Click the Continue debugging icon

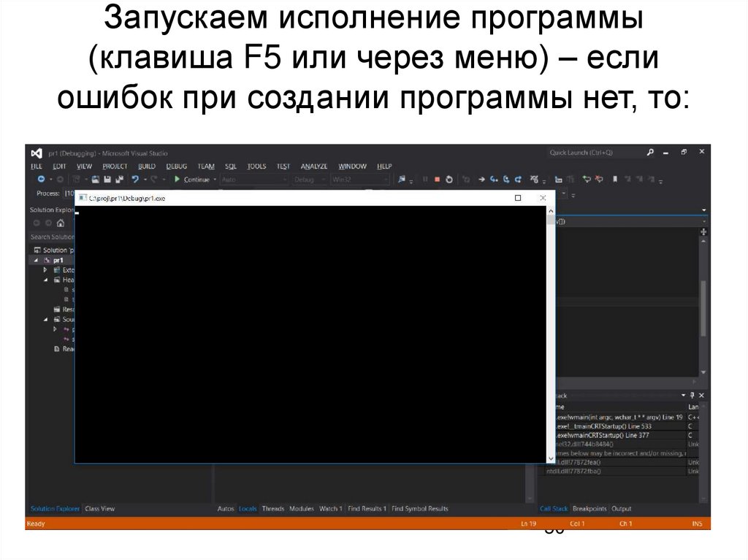point(178,179)
